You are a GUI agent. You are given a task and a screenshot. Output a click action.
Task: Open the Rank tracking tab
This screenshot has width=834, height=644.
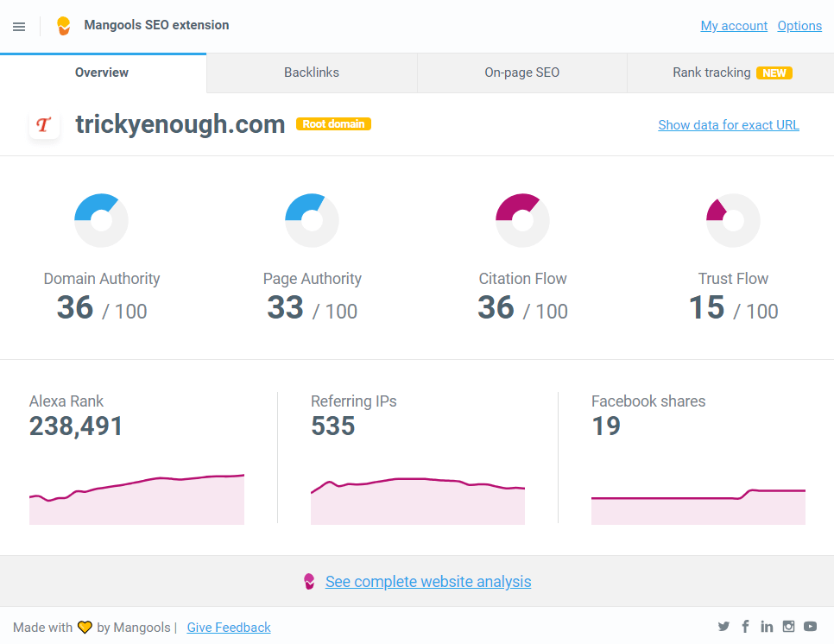point(730,73)
